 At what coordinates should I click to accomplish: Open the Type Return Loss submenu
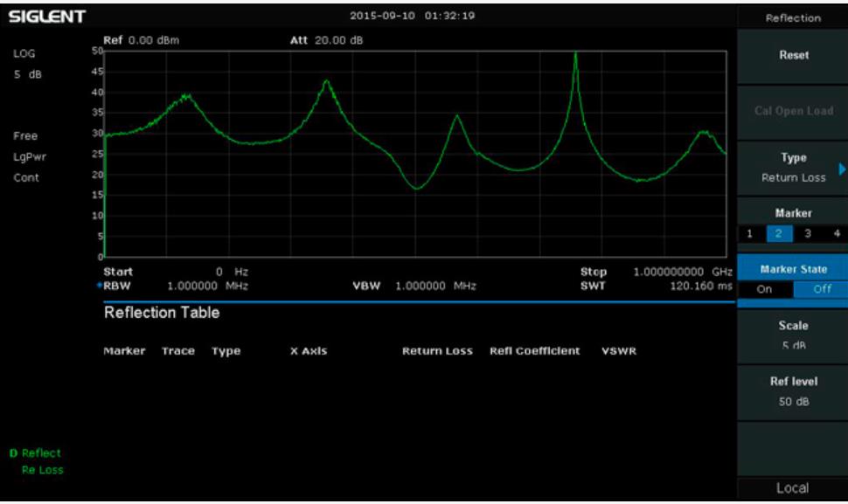point(793,167)
